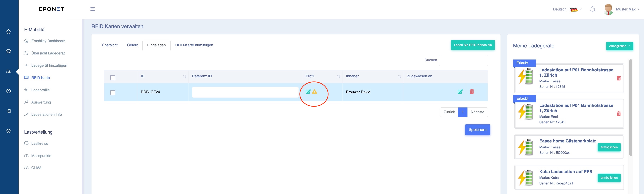Click the clock icon in left sidebar
Screen dimensions: 644x194
click(8, 91)
